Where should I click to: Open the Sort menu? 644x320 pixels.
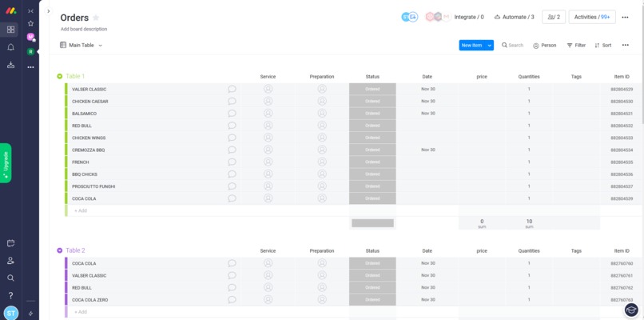point(603,46)
